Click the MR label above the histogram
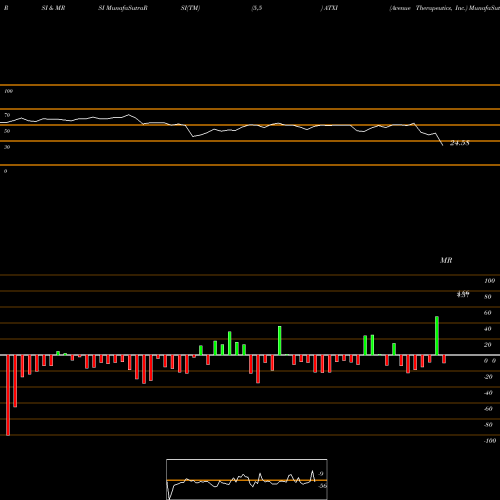The height and width of the screenshot is (500, 500). (446, 260)
